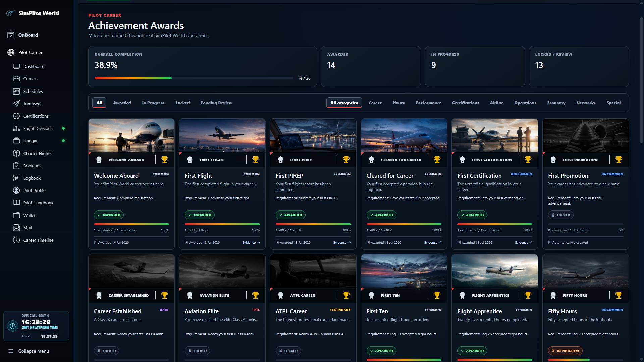Open the Logbook icon
644x362 pixels.
16,178
